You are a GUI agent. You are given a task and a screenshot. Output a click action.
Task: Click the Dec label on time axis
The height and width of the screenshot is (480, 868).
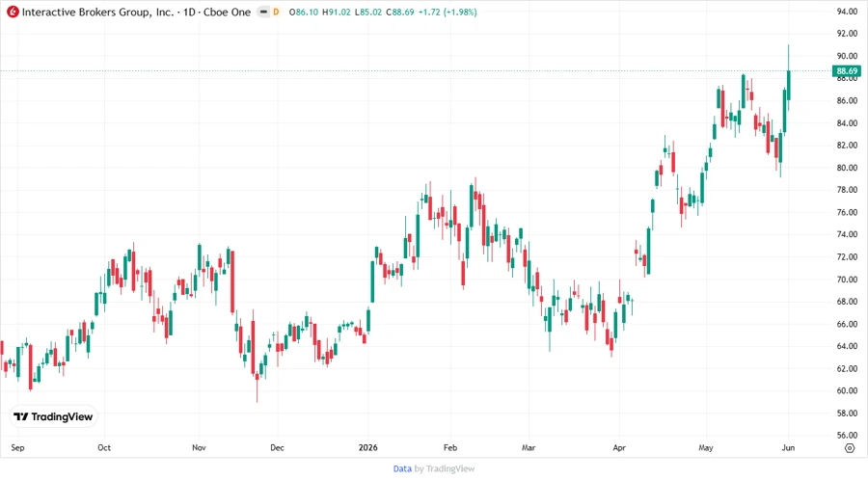(x=277, y=447)
